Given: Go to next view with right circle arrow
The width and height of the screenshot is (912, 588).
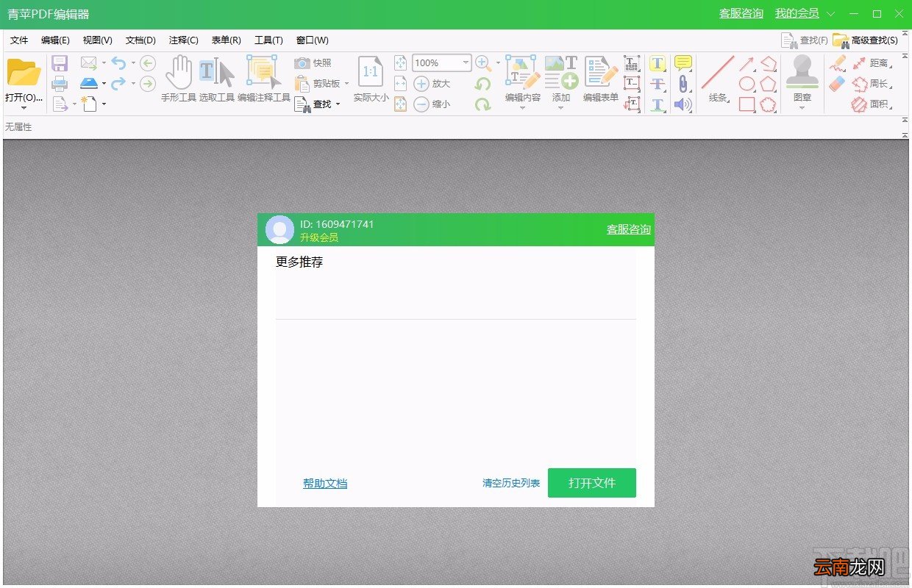Looking at the screenshot, I should click(148, 84).
